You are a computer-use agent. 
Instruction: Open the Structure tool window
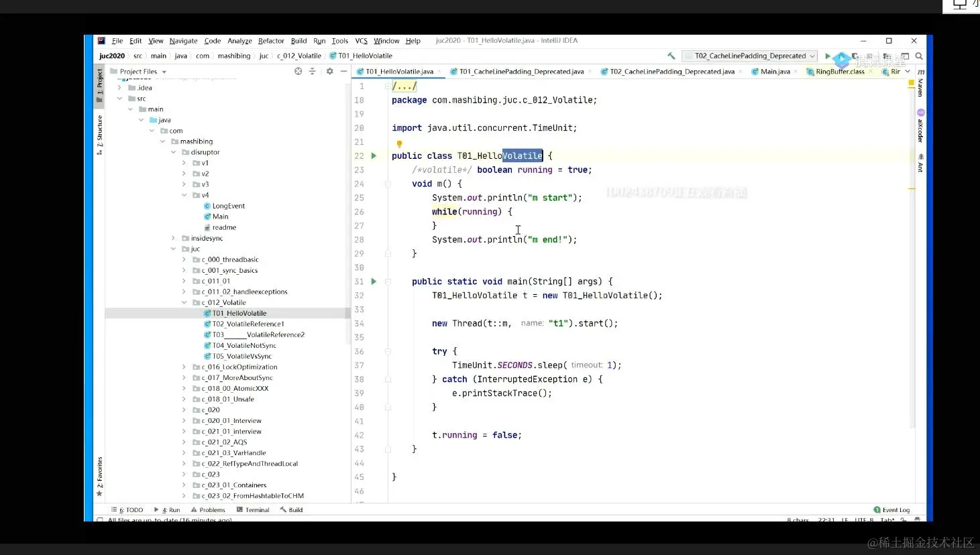point(99,135)
